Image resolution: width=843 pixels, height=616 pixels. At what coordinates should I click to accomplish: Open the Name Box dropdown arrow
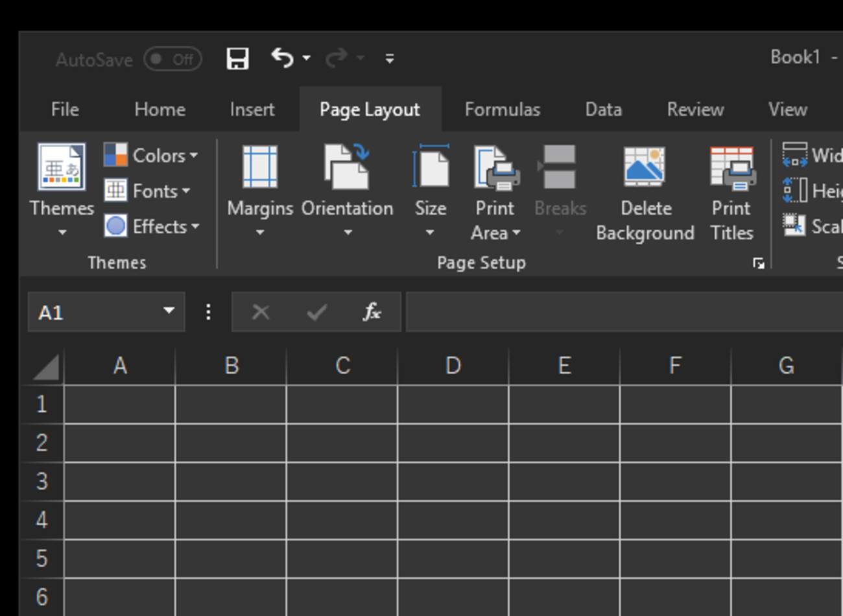[x=169, y=311]
